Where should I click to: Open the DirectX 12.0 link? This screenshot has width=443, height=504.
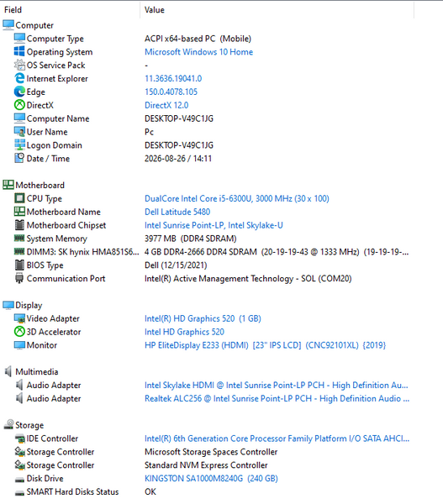coord(166,105)
